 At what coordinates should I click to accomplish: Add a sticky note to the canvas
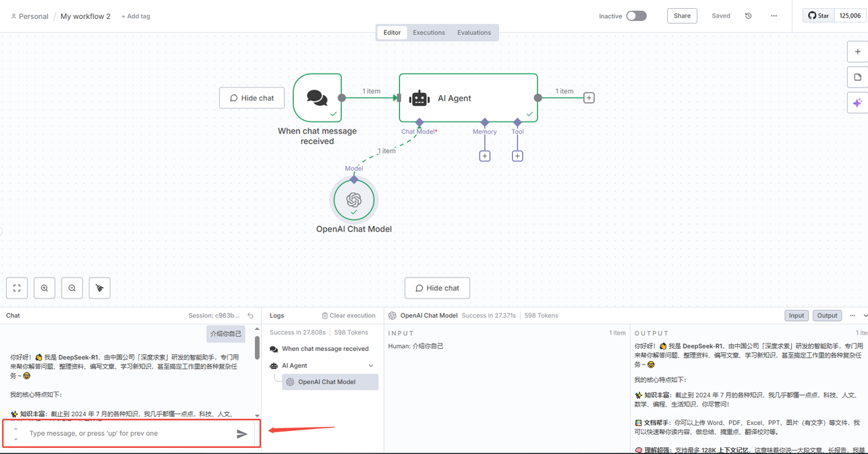pyautogui.click(x=858, y=77)
